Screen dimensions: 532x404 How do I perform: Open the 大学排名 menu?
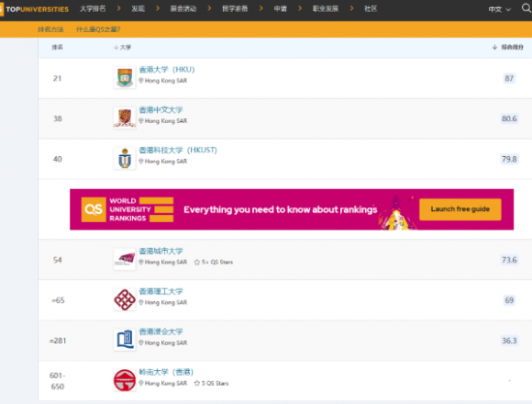coord(93,8)
